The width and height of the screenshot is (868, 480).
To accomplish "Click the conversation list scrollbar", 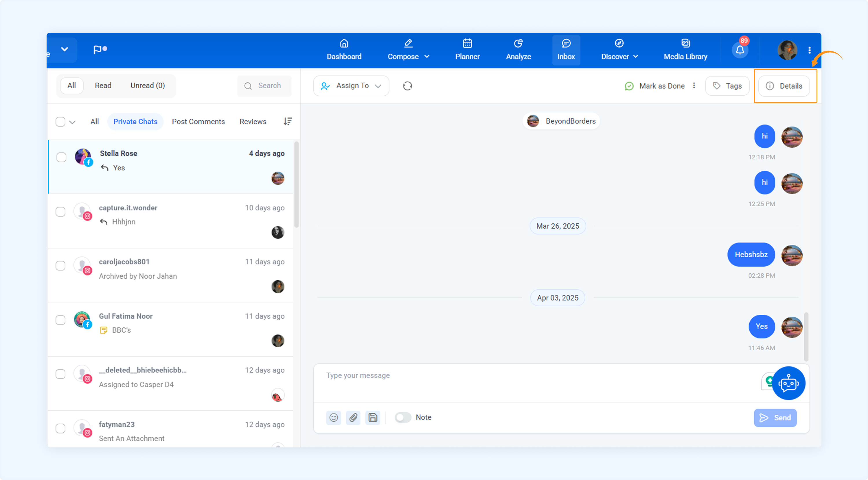I will tap(296, 184).
